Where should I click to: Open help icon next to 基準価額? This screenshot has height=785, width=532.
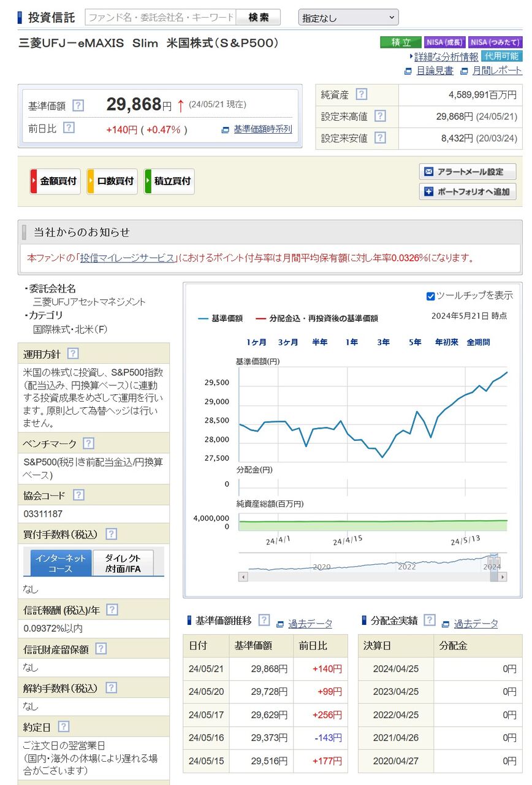click(78, 105)
